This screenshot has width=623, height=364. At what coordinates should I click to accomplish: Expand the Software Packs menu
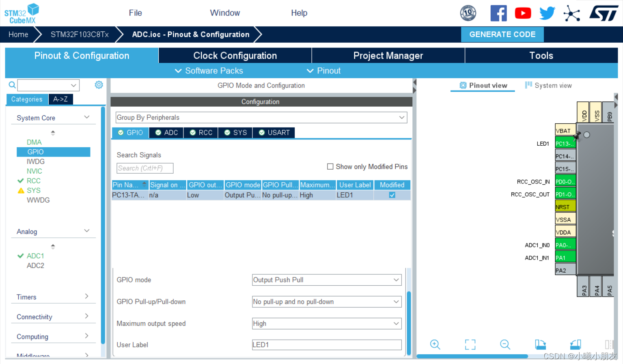(x=209, y=71)
